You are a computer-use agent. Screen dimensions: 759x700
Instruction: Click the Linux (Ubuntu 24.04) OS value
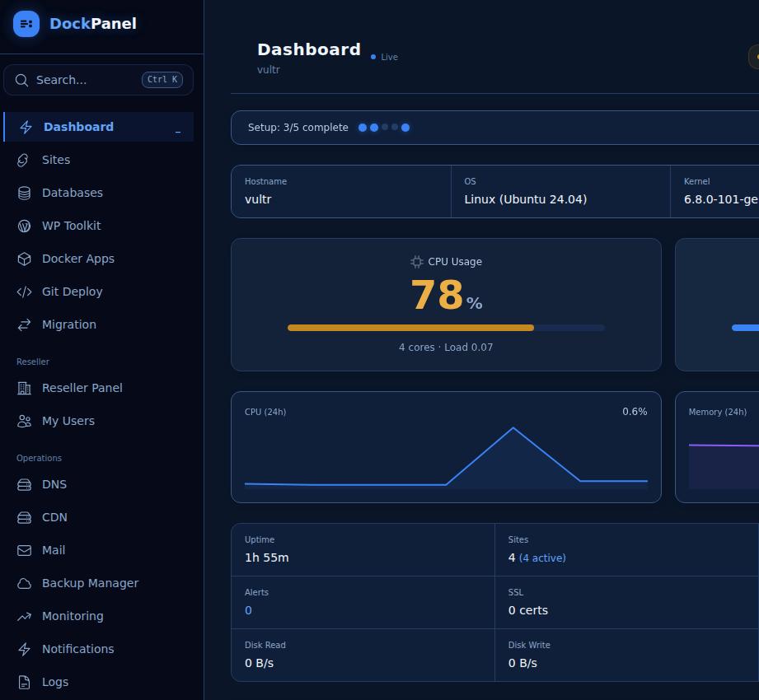tap(526, 199)
